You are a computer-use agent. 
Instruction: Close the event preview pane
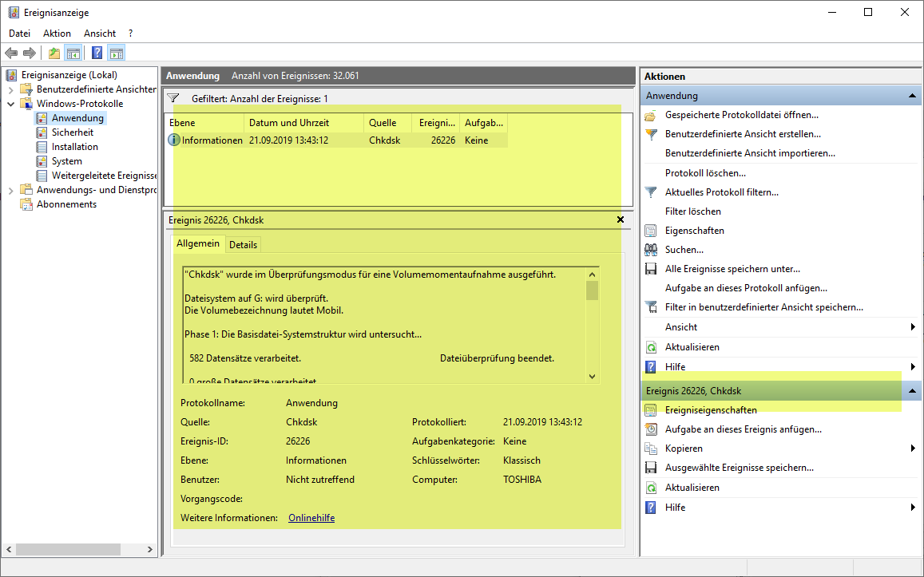tap(621, 219)
